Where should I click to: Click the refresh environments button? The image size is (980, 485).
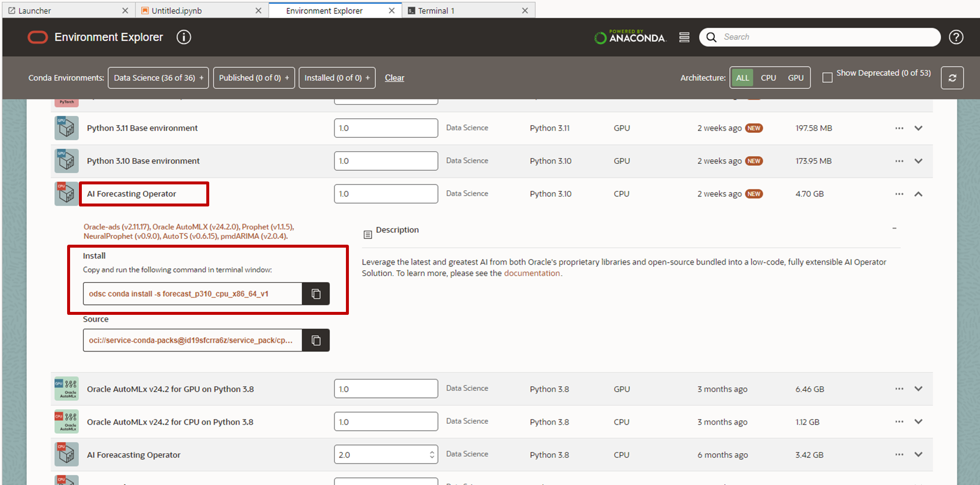tap(952, 78)
